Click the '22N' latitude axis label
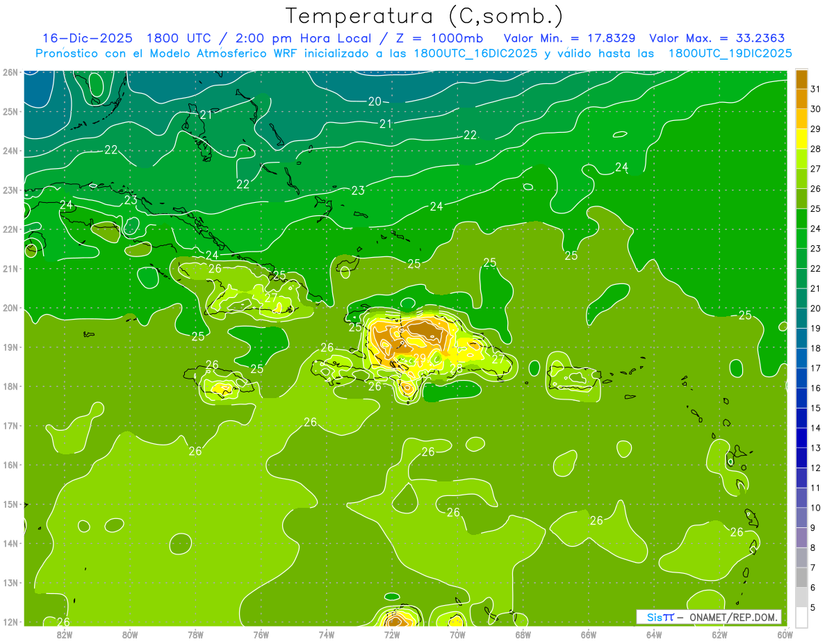The image size is (834, 644). (x=10, y=229)
